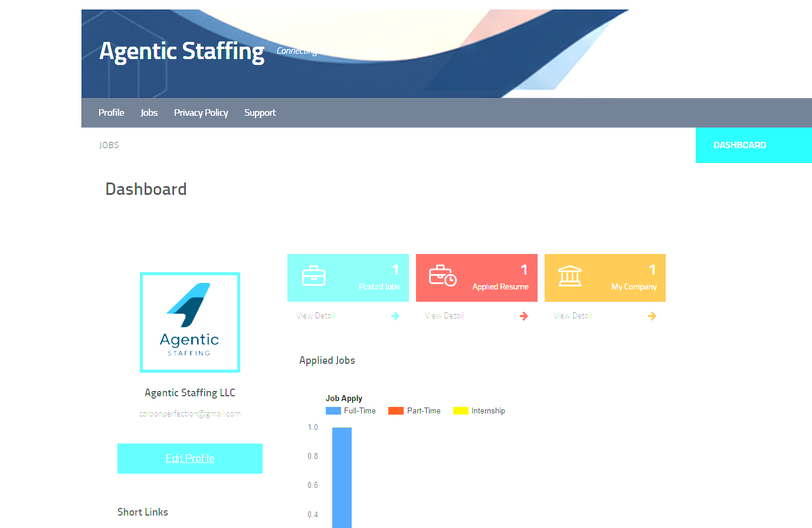Click the briefcase-clock icon on Applied Resume card
812x528 pixels.
coord(443,275)
